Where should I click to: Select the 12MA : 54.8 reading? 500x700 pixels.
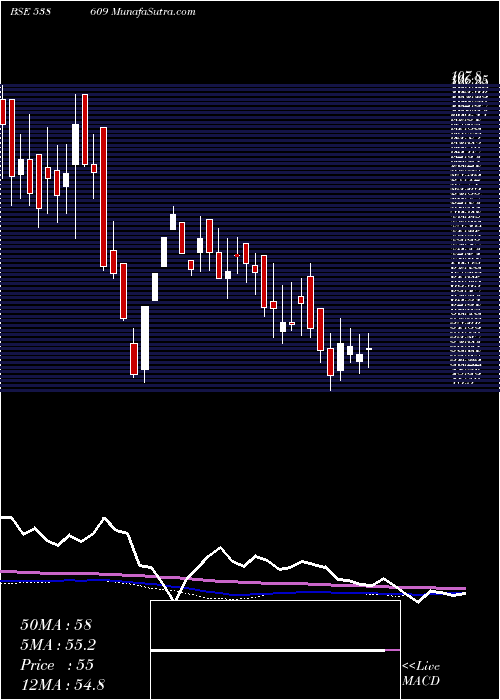pyautogui.click(x=62, y=684)
